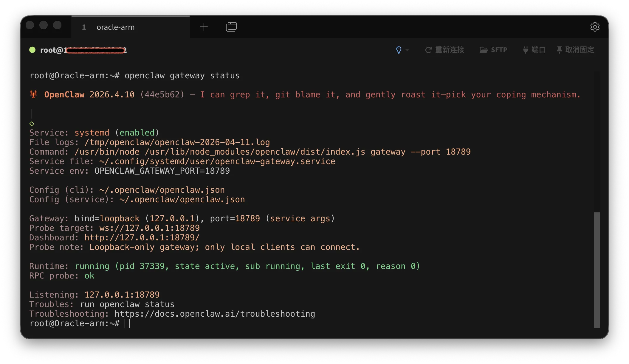Expand the dropdown arrow beside the lightbulb

pyautogui.click(x=407, y=50)
